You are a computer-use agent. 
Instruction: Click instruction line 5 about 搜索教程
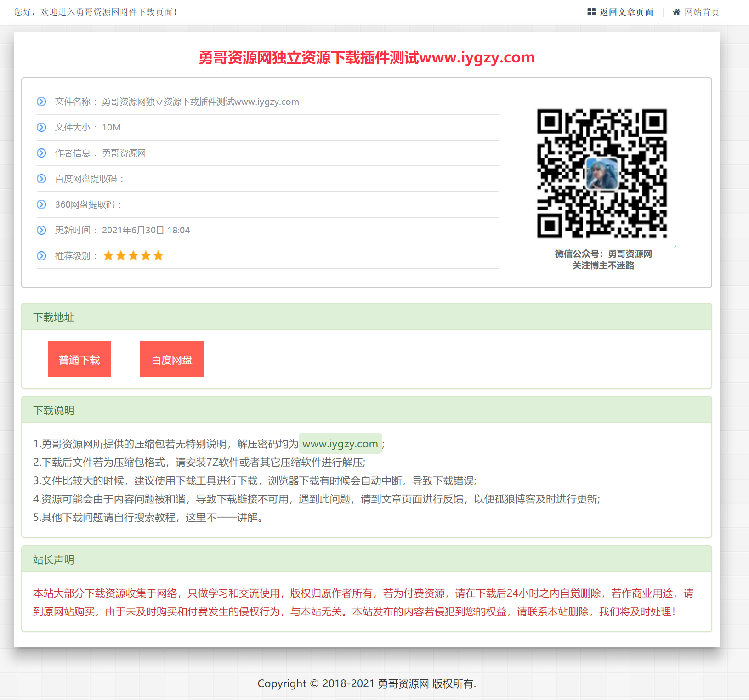tap(148, 517)
